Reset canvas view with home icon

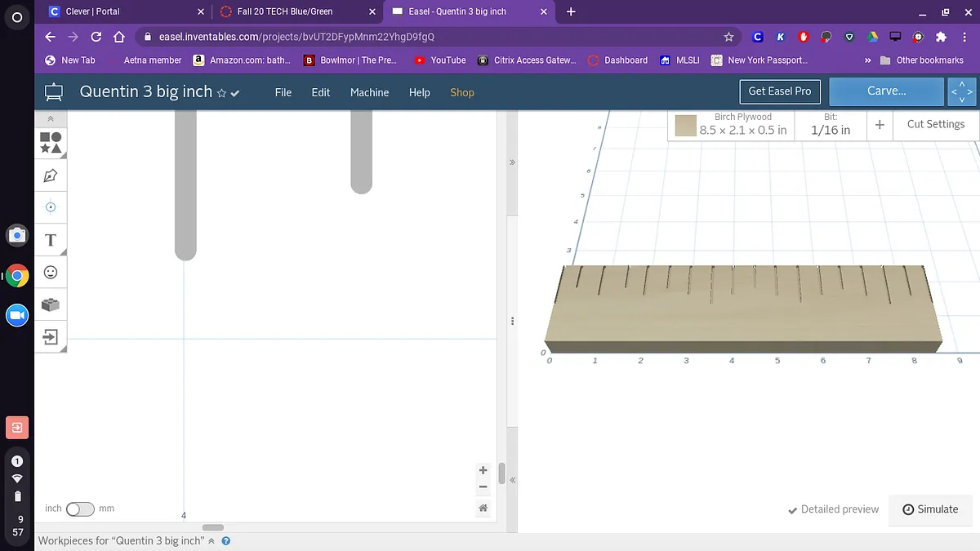click(483, 509)
